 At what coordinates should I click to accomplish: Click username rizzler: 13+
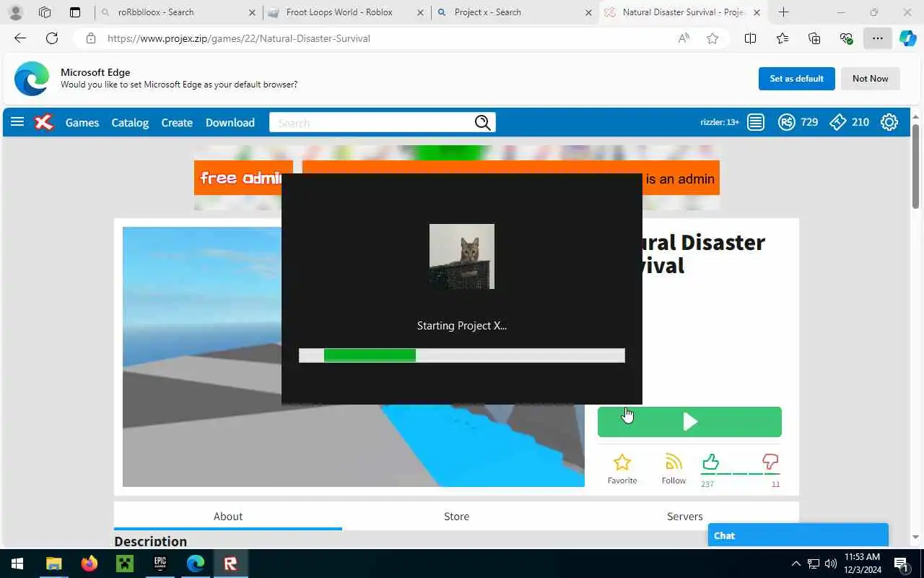coord(720,123)
